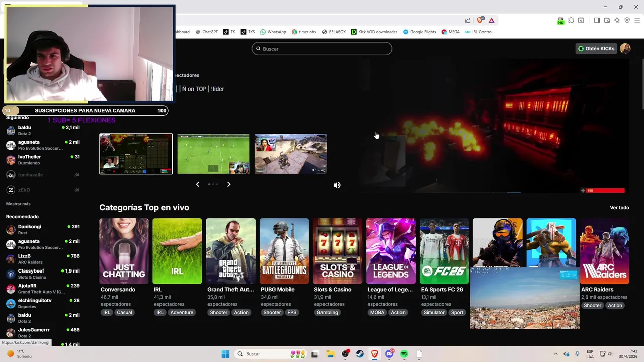Open the user profile avatar menu
This screenshot has height=362, width=644.
point(625,49)
